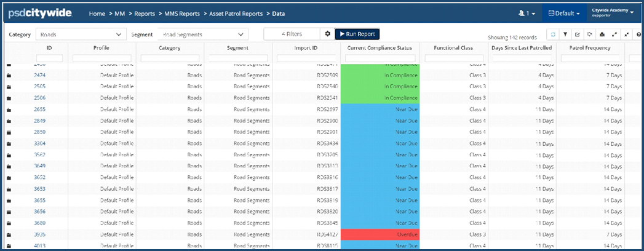Click the expand arrows icon in the toolbar
This screenshot has height=251, width=644.
coord(613,34)
